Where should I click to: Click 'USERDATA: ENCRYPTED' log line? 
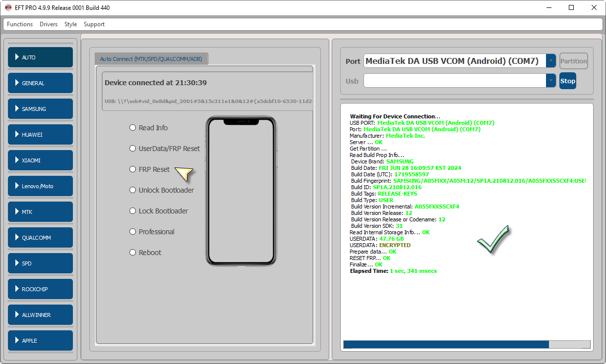[380, 245]
